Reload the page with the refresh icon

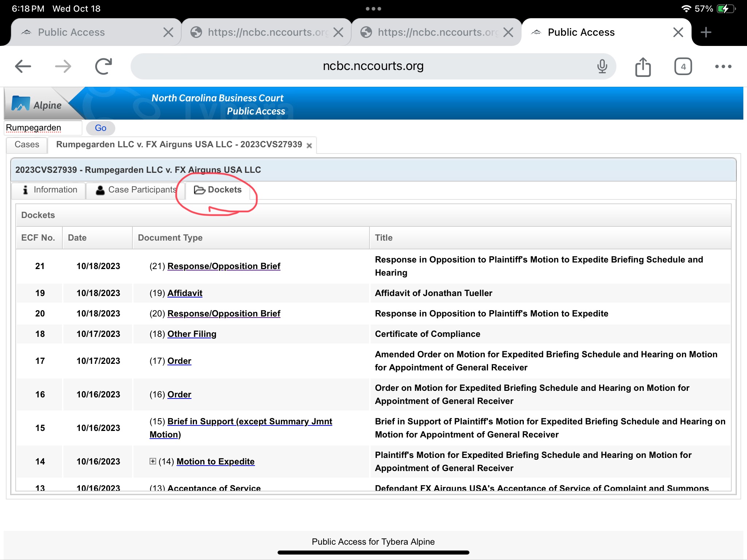104,66
